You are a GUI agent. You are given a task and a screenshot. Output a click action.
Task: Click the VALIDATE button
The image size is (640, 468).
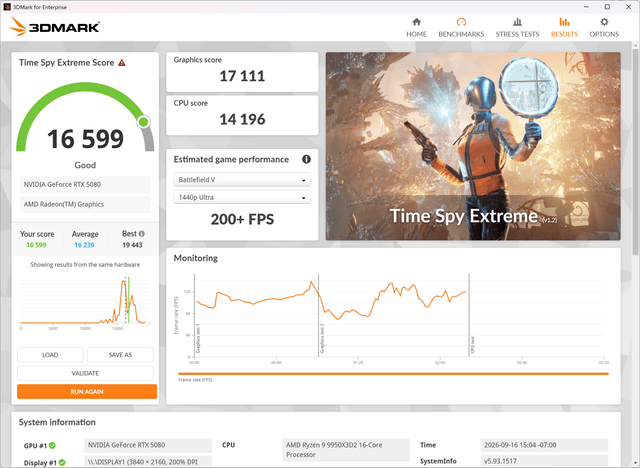85,373
